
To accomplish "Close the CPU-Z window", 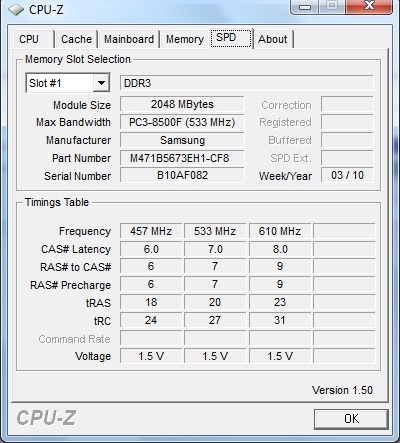I will tap(369, 7).
